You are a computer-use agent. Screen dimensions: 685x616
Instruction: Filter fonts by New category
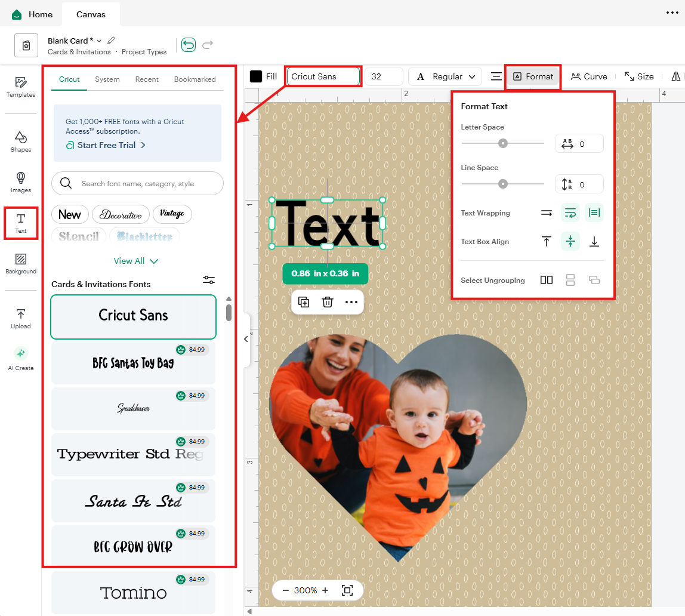[x=70, y=214]
